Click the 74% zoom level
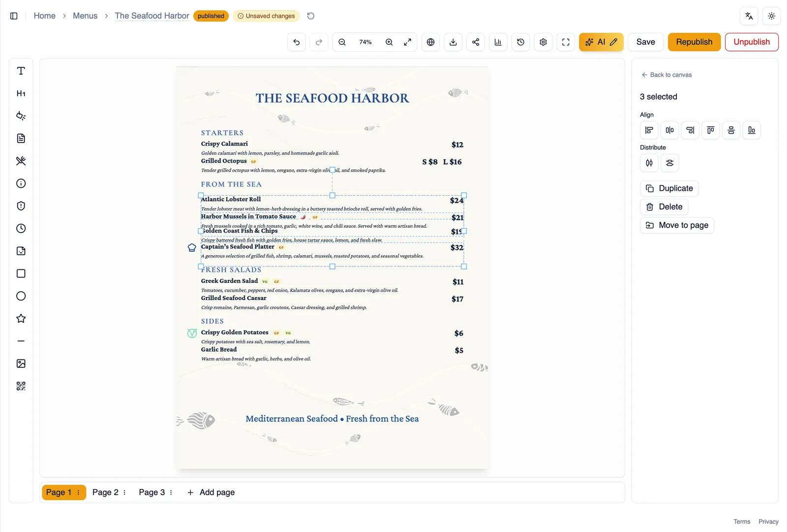Screen dimensions: 787x532 coord(365,42)
